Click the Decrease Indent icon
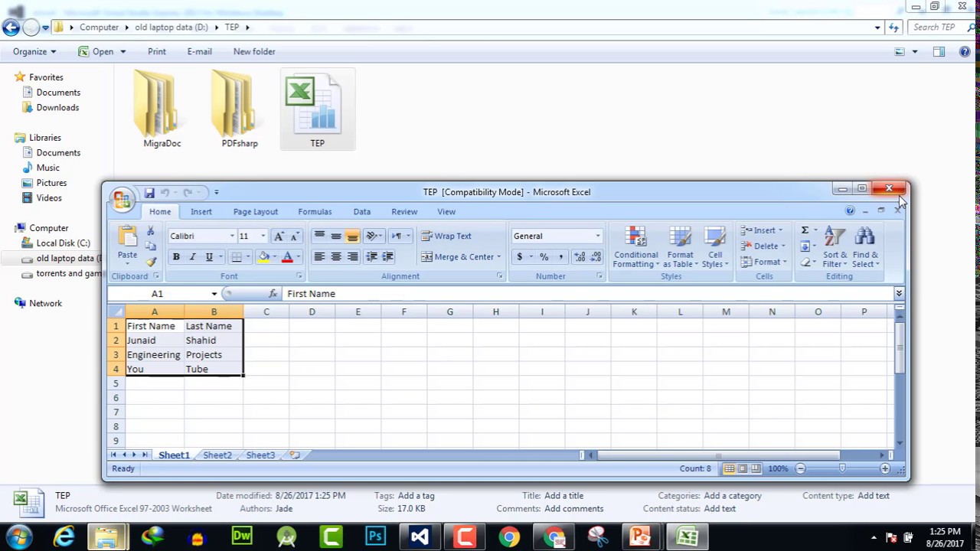This screenshot has width=980, height=551. pos(372,257)
